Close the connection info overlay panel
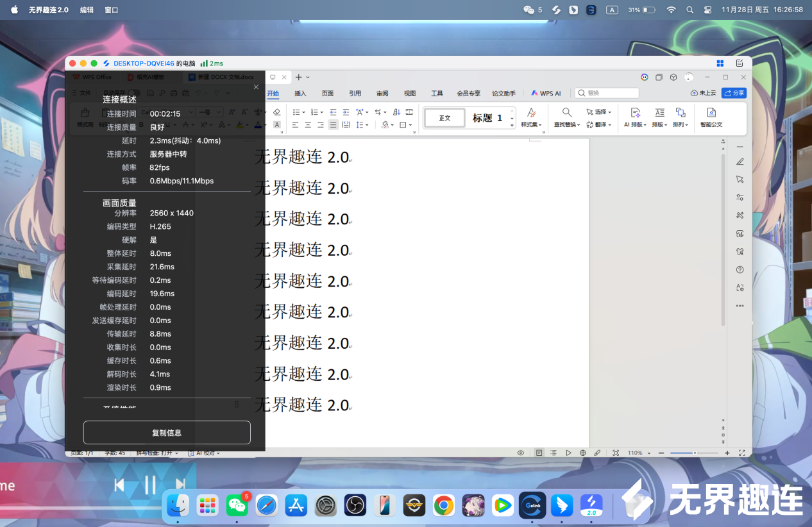This screenshot has width=812, height=527. point(256,87)
